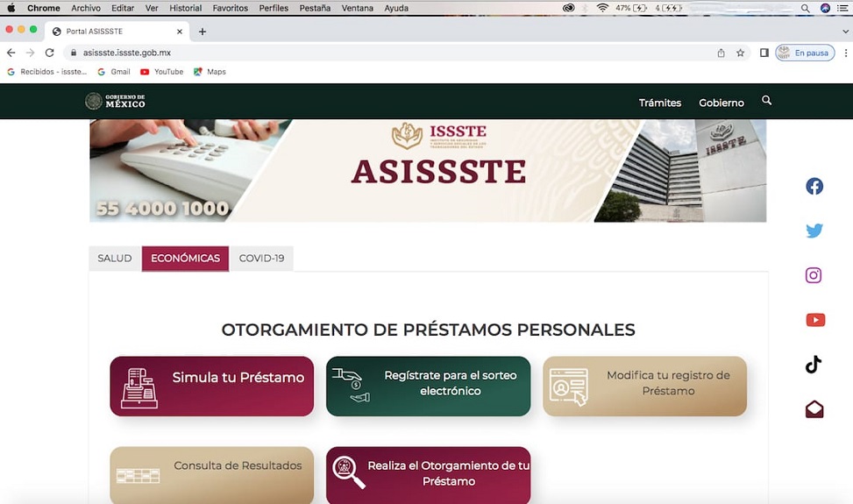The height and width of the screenshot is (504, 853).
Task: Click the Creative Cloud menu bar icon
Action: [568, 8]
